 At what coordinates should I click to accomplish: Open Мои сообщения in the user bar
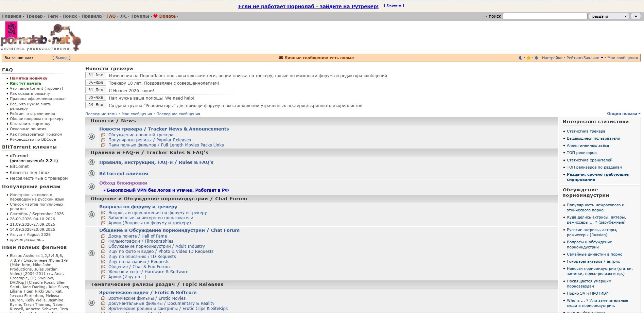(623, 58)
